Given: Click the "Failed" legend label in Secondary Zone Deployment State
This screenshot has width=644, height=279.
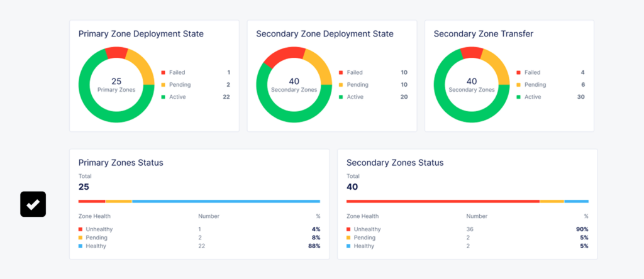Looking at the screenshot, I should click(355, 73).
